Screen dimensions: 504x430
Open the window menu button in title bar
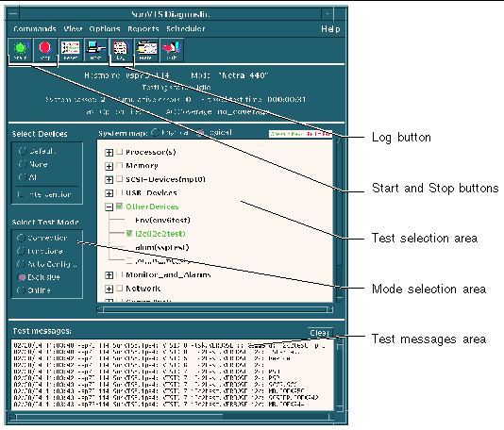click(13, 14)
